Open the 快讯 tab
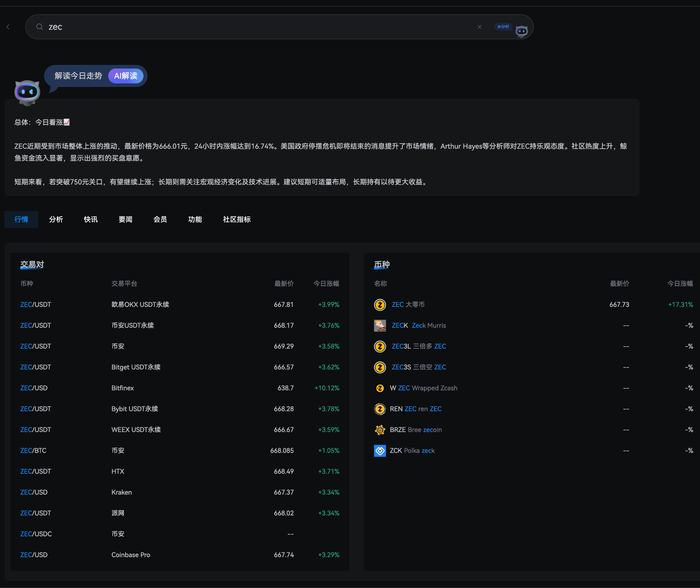The height and width of the screenshot is (588, 700). pos(91,219)
